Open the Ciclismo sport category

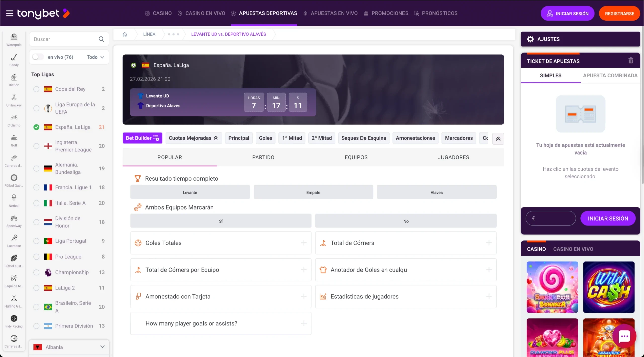point(14,118)
